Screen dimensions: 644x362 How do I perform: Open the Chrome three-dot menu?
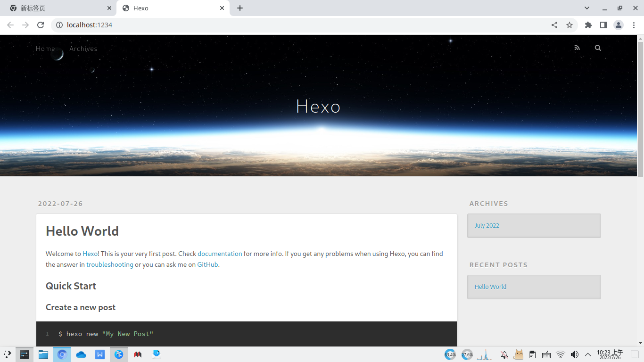tap(634, 25)
